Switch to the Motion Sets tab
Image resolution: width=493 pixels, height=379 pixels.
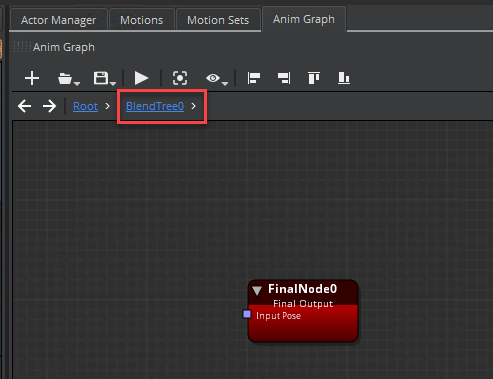[x=218, y=20]
